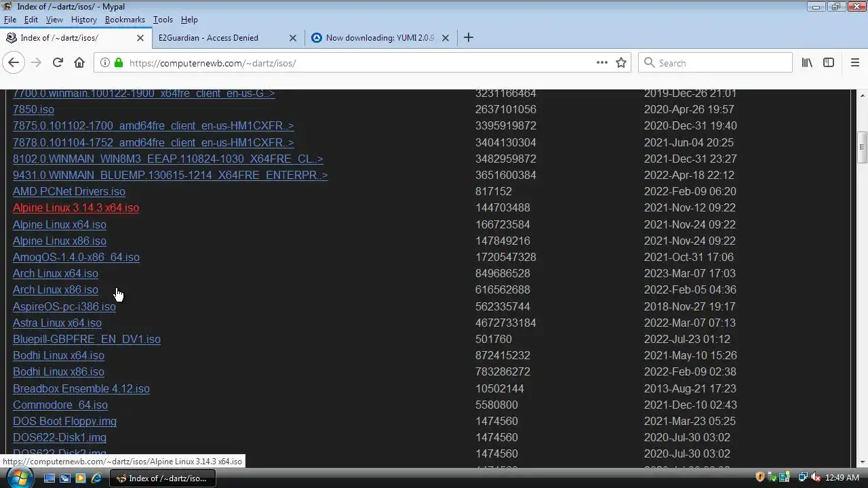Click the vertical scrollbar thumb
The image size is (868, 488).
(x=862, y=147)
